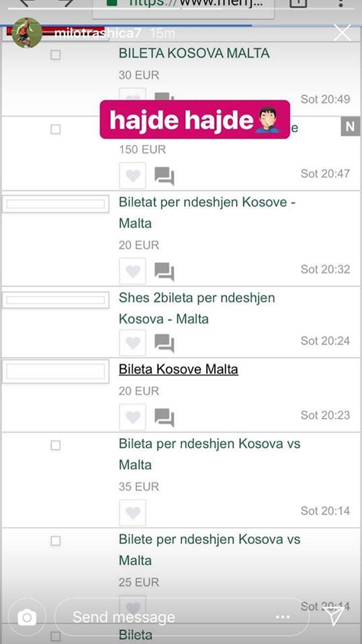Open the milotrashica7 profile avatar
Screen dimensions: 362x644
pos(27,32)
